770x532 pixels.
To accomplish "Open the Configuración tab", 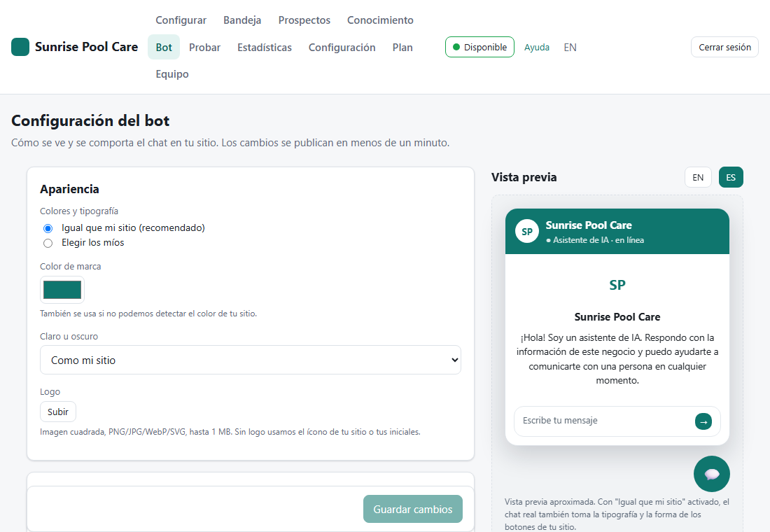I will click(342, 47).
